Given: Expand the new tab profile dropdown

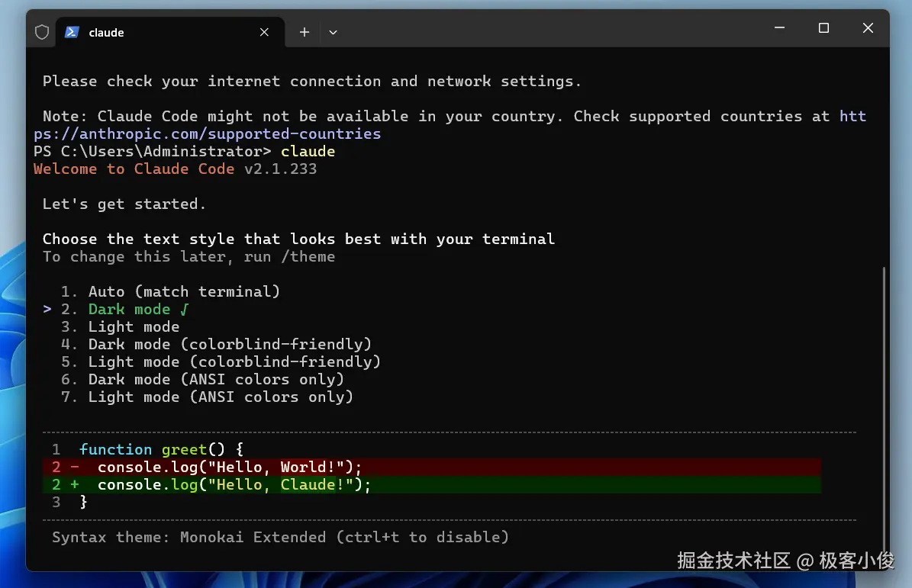Looking at the screenshot, I should click(333, 32).
